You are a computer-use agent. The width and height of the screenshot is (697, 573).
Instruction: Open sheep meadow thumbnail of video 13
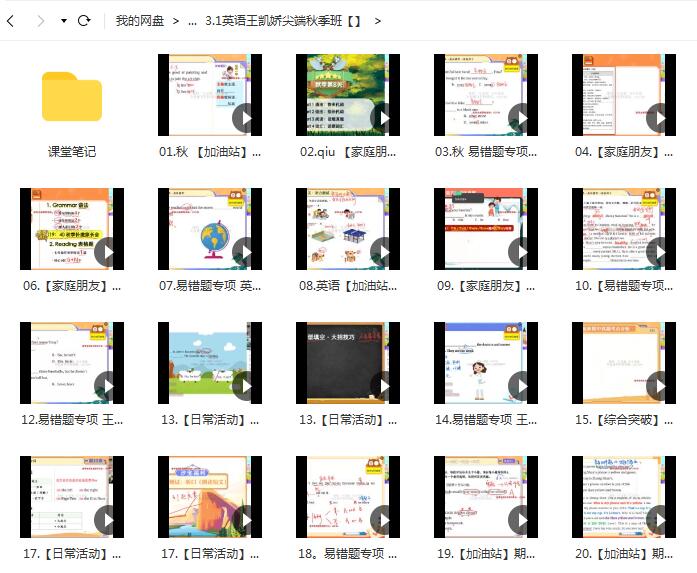click(210, 363)
